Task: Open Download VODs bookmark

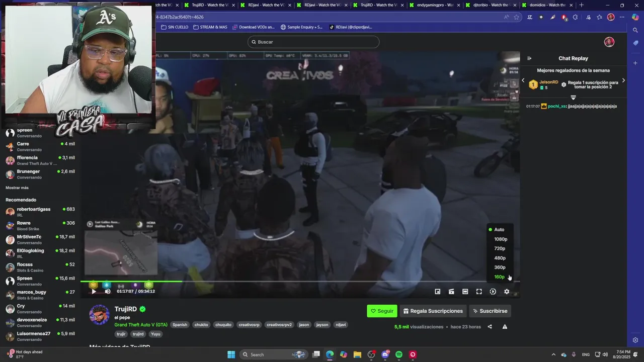Action: (x=254, y=27)
